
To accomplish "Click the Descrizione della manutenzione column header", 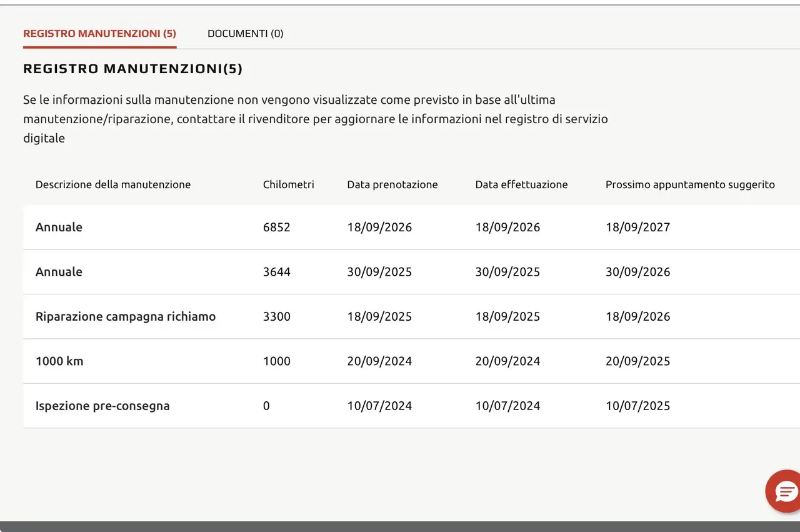I will pyautogui.click(x=113, y=184).
